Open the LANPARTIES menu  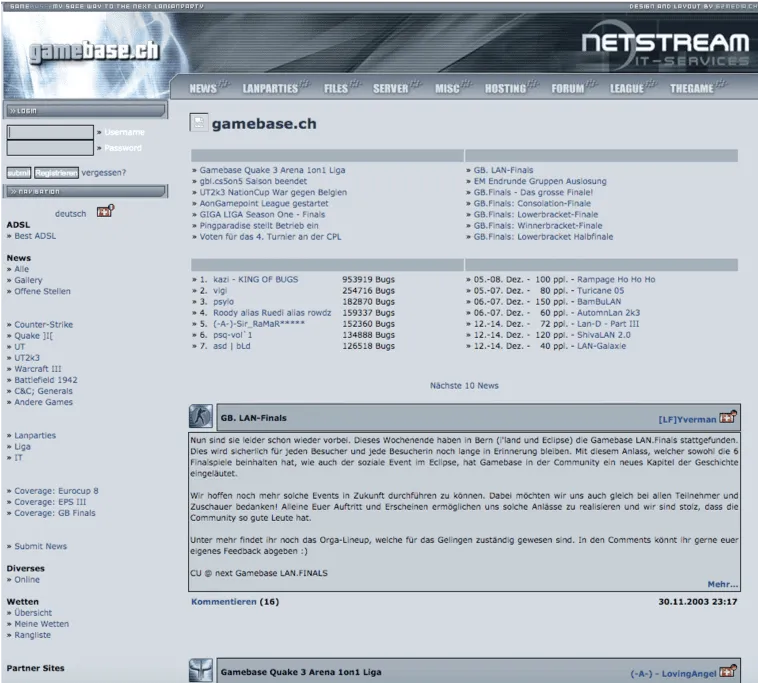[x=270, y=88]
